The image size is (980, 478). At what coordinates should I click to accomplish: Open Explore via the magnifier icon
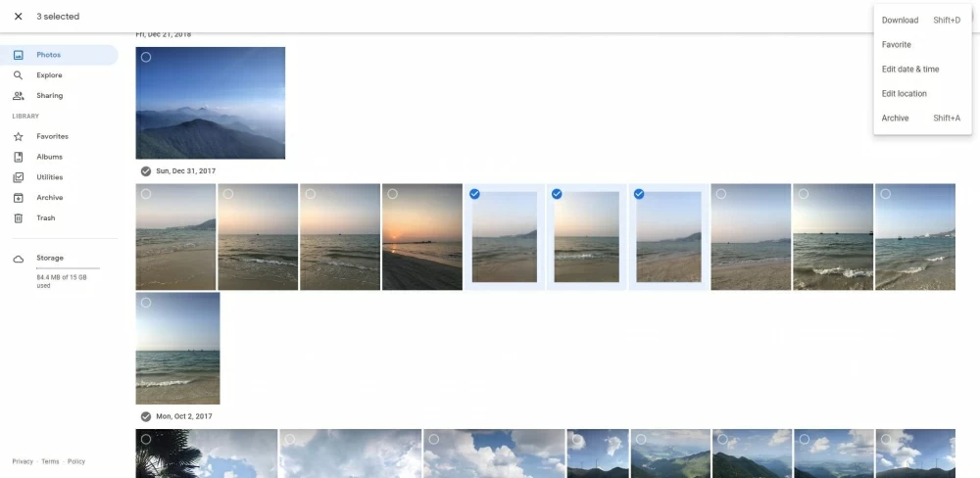click(x=18, y=75)
